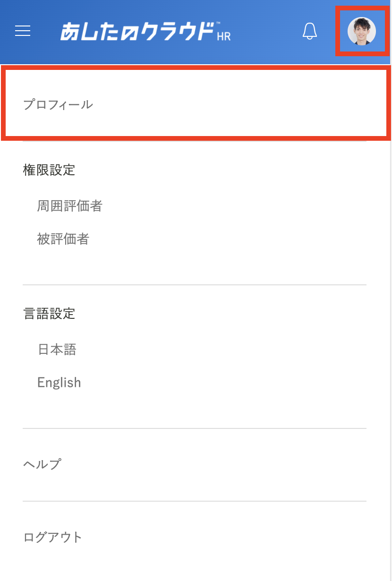
Task: Choose English under 言語設定
Action: coord(59,383)
